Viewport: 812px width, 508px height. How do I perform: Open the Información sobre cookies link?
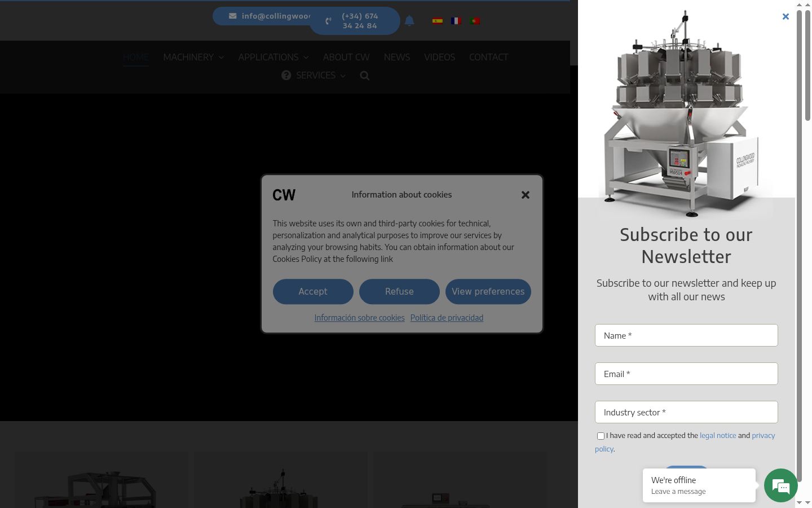click(359, 318)
